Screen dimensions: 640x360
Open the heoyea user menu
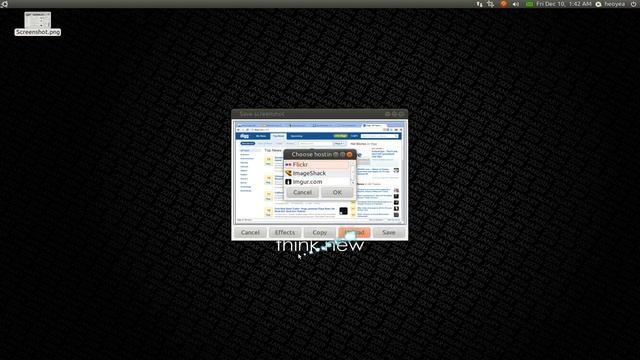pyautogui.click(x=610, y=4)
